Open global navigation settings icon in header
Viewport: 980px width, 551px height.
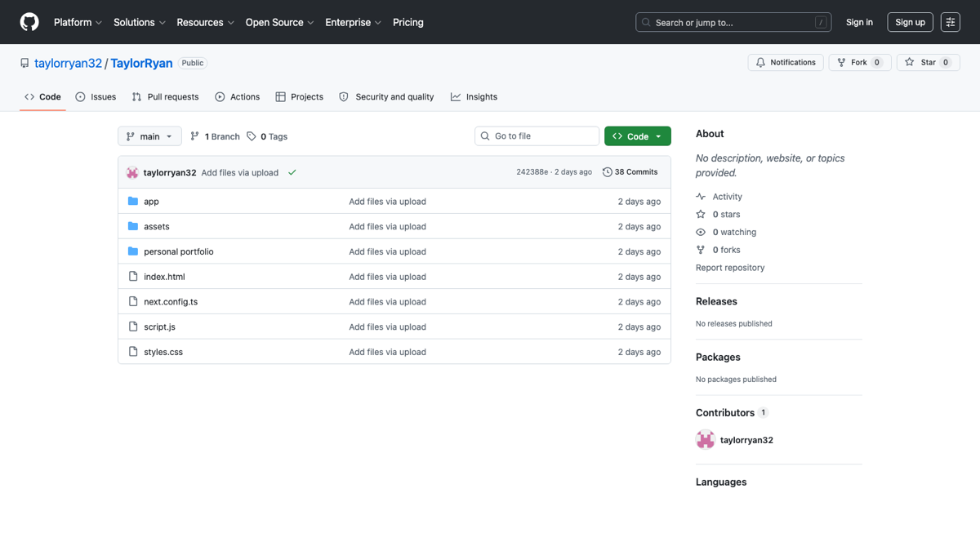coord(951,22)
